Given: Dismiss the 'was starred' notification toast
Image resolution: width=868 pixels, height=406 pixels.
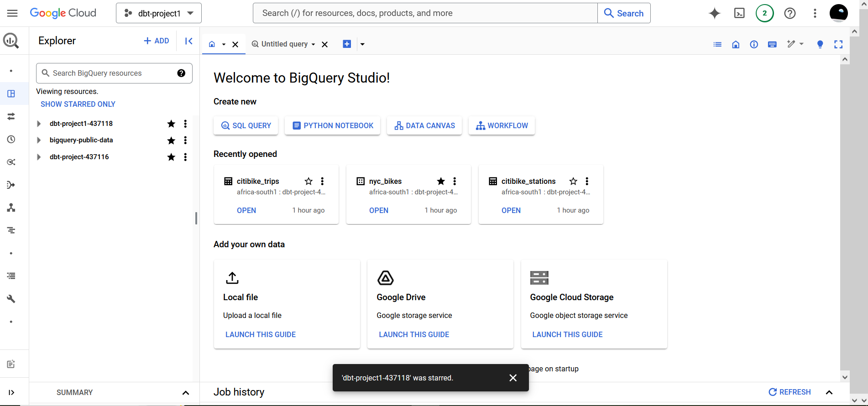Looking at the screenshot, I should tap(513, 378).
